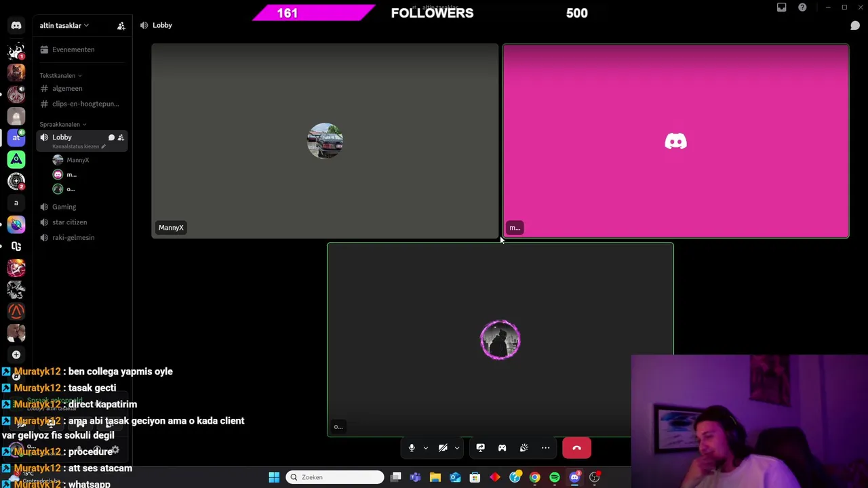
Task: Open the OG logo server
Action: [x=16, y=246]
